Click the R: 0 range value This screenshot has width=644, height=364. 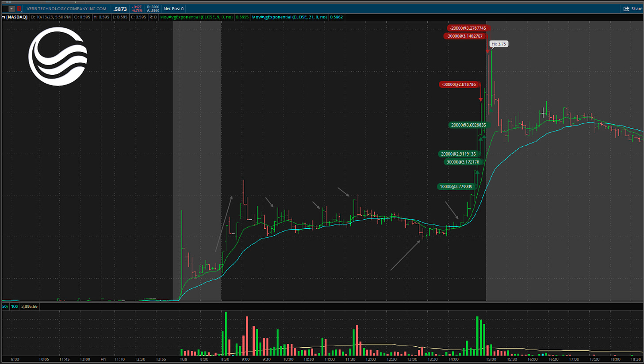(153, 17)
